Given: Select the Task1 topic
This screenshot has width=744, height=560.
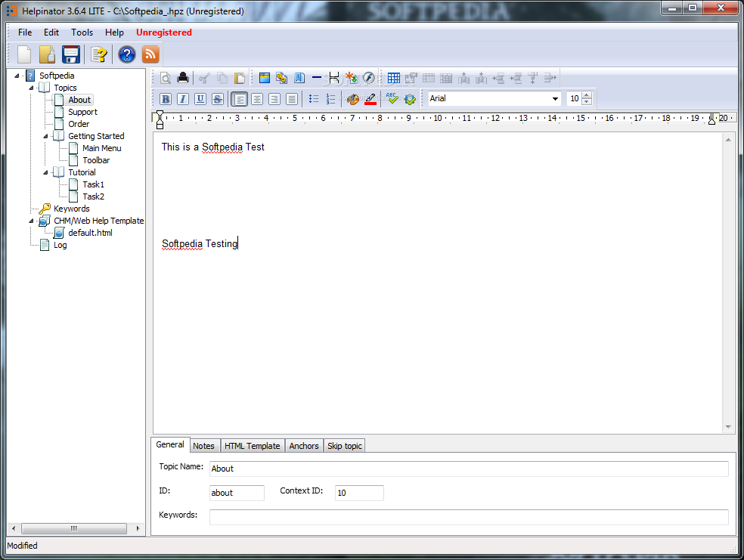Looking at the screenshot, I should click(x=94, y=184).
